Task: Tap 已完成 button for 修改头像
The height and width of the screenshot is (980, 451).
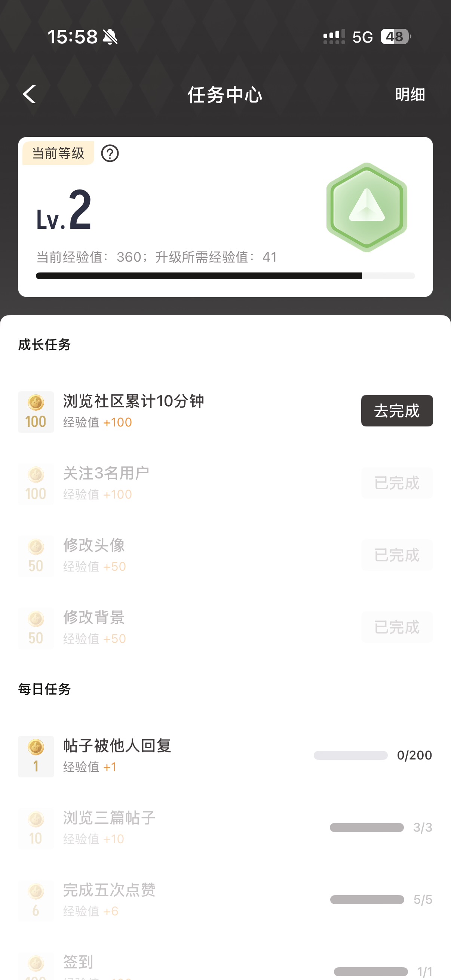Action: click(x=396, y=555)
